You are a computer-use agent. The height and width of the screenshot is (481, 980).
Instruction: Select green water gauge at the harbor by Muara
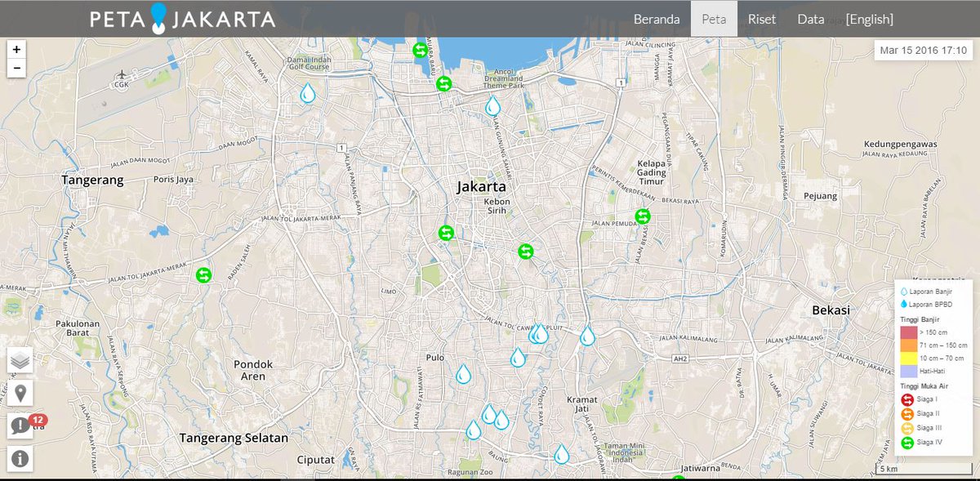pos(420,50)
